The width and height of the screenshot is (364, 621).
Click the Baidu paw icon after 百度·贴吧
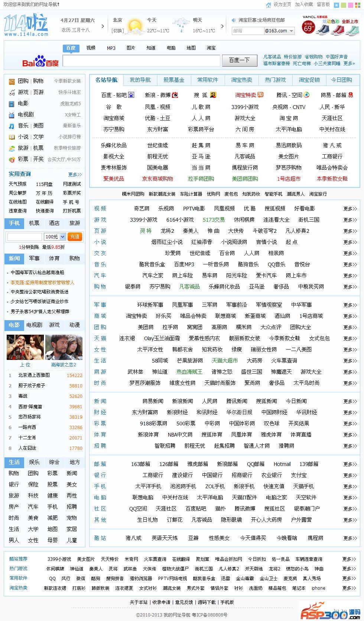tap(131, 95)
